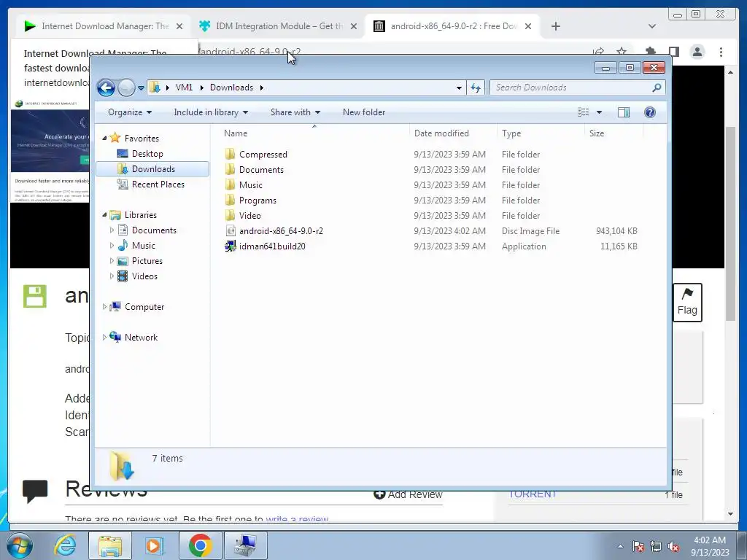
Task: Switch to android-x86_64-9.0-r2 Chrome tab
Action: click(452, 26)
